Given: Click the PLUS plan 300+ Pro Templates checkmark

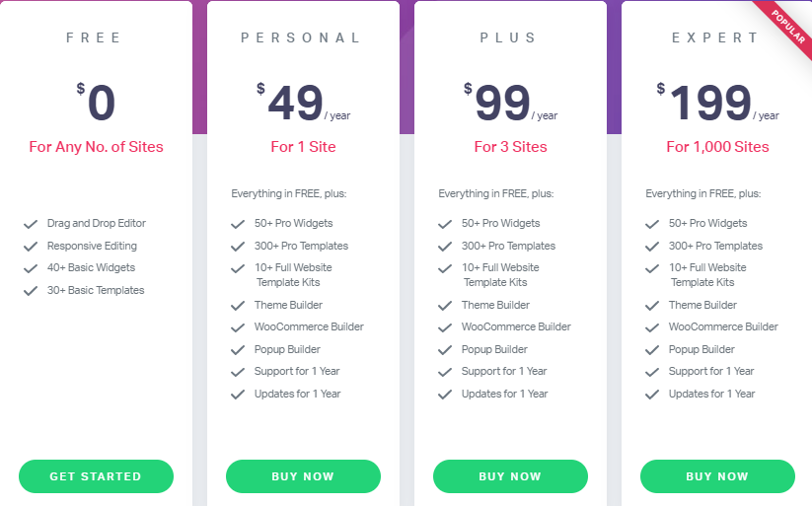Looking at the screenshot, I should pos(445,247).
